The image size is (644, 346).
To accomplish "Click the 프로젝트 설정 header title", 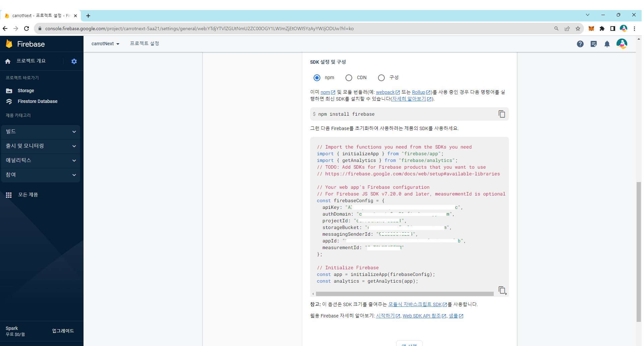I will [x=145, y=44].
